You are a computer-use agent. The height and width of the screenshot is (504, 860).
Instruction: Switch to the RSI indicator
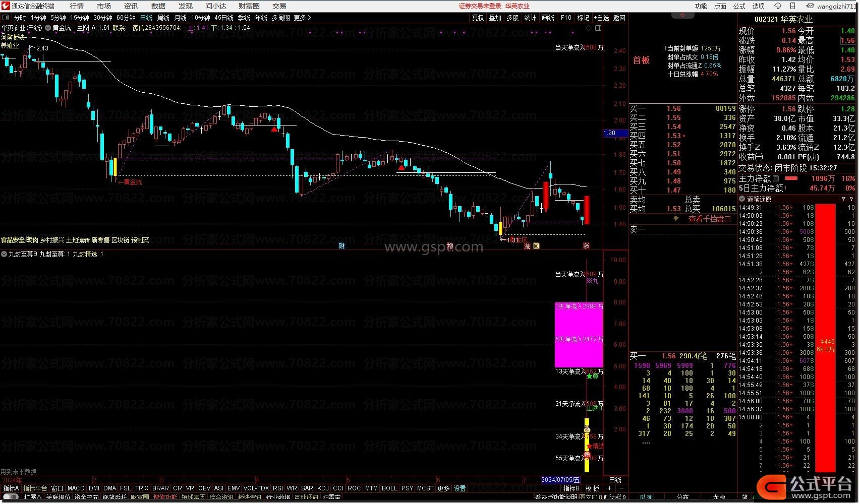point(278,488)
